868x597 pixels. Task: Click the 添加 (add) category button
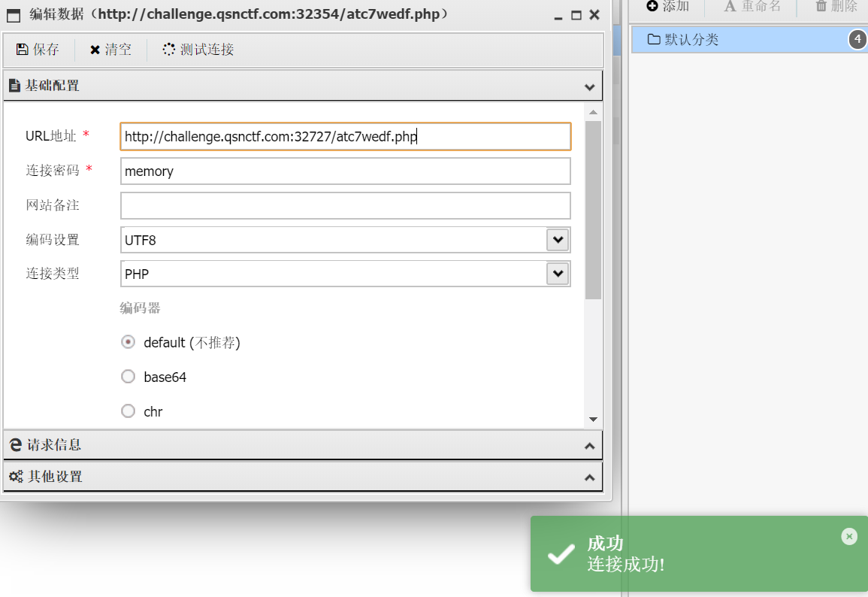tap(668, 6)
